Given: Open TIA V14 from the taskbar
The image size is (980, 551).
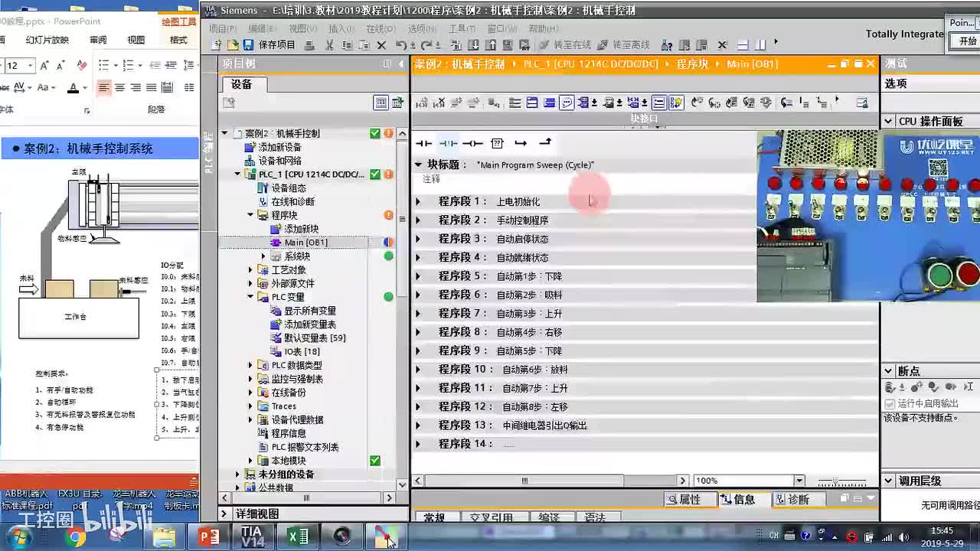Looking at the screenshot, I should tap(253, 536).
